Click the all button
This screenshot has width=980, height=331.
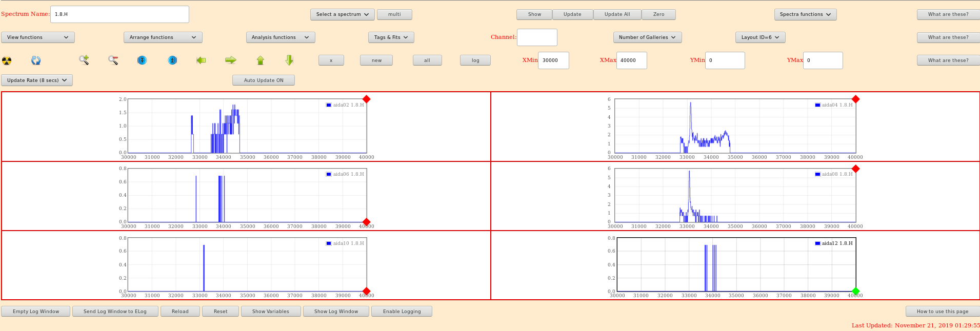[427, 60]
